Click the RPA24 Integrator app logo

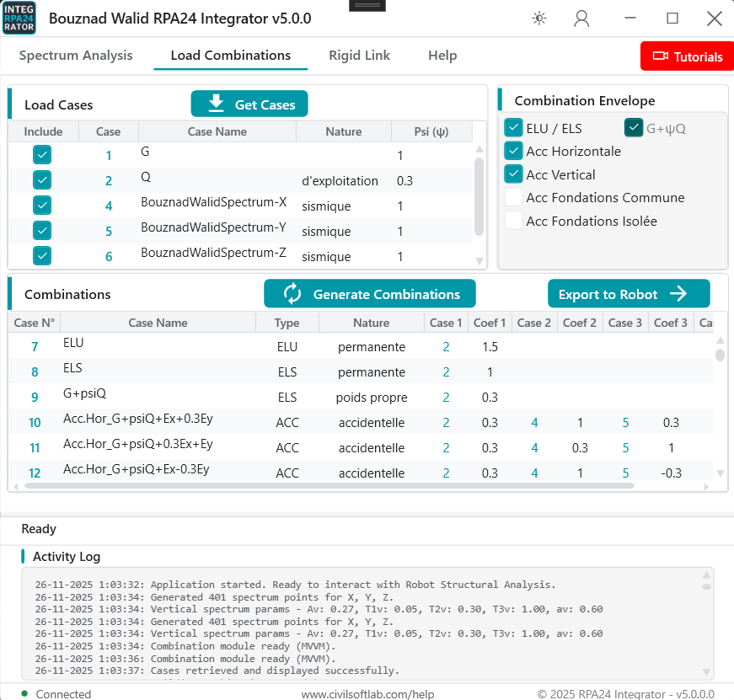[x=19, y=18]
